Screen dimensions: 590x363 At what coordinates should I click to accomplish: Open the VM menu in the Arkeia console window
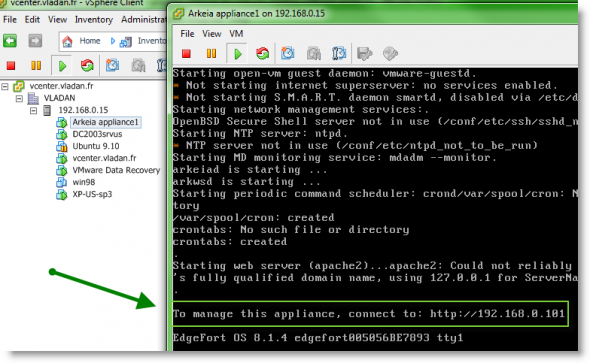click(236, 34)
